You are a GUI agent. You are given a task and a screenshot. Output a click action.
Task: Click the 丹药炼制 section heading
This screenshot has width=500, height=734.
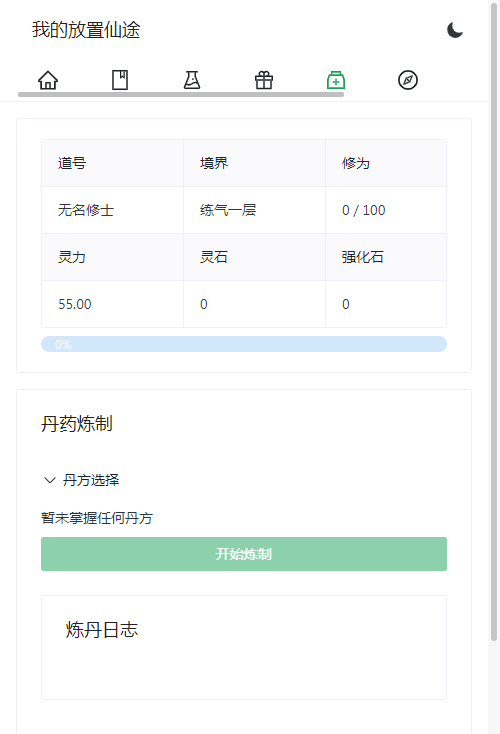77,424
